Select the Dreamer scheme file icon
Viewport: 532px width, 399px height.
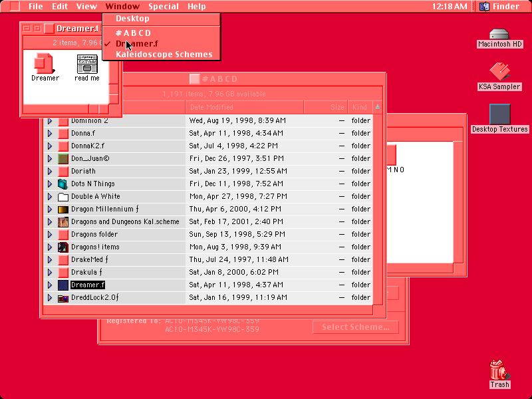click(45, 63)
